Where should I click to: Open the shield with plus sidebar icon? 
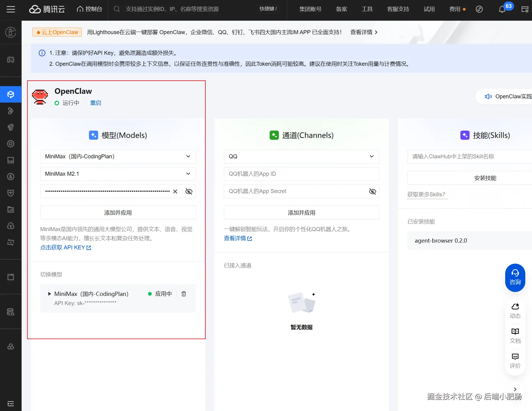pos(11,193)
